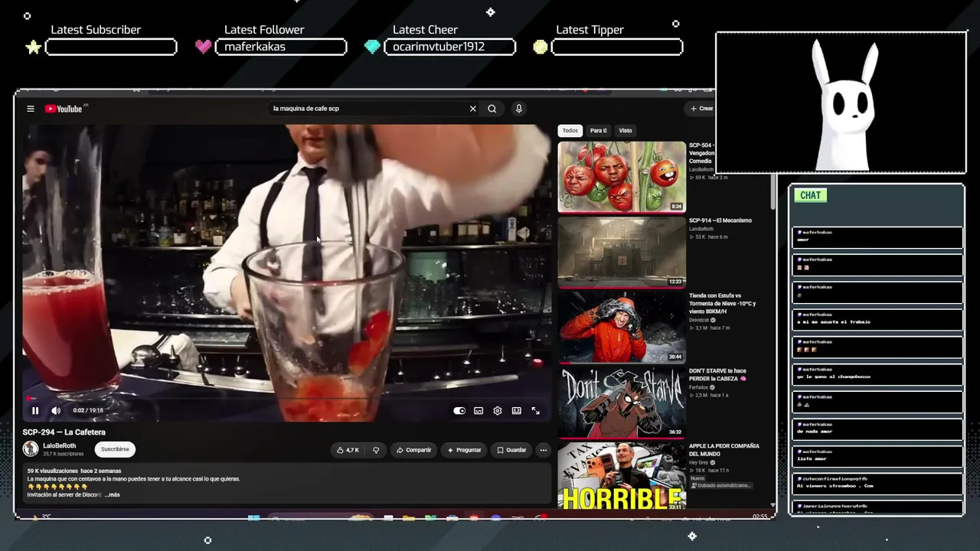Image resolution: width=980 pixels, height=551 pixels.
Task: Click the YouTube page vertical scrollbar
Action: click(773, 191)
